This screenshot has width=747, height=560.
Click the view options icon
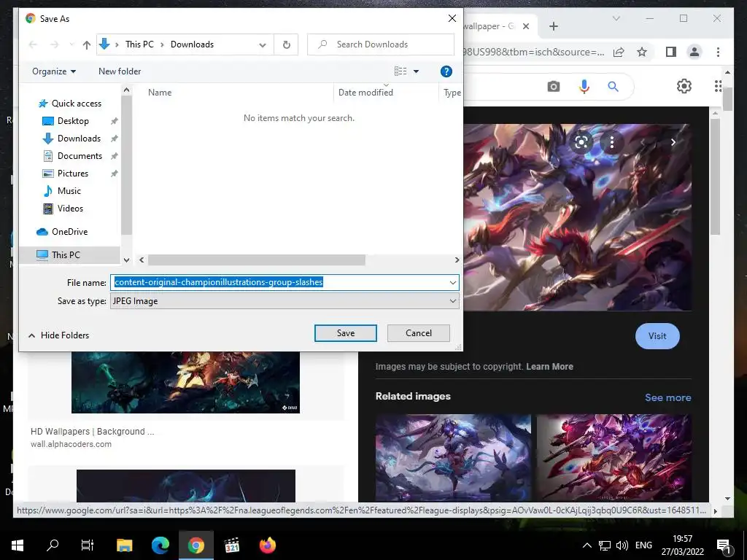400,71
